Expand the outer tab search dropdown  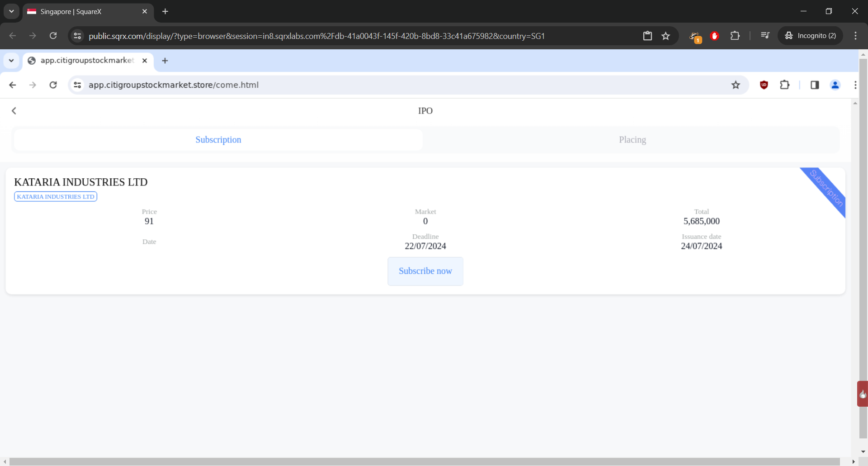coord(11,11)
